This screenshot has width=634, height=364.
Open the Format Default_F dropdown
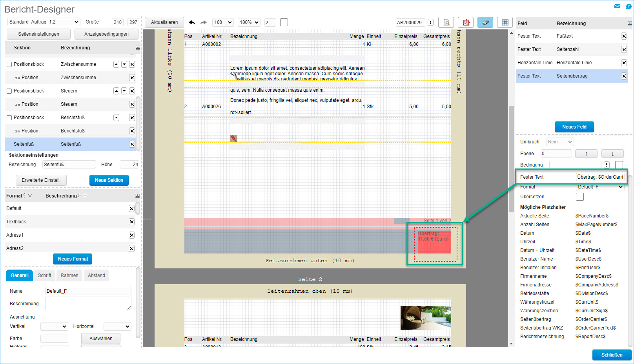[x=600, y=187]
